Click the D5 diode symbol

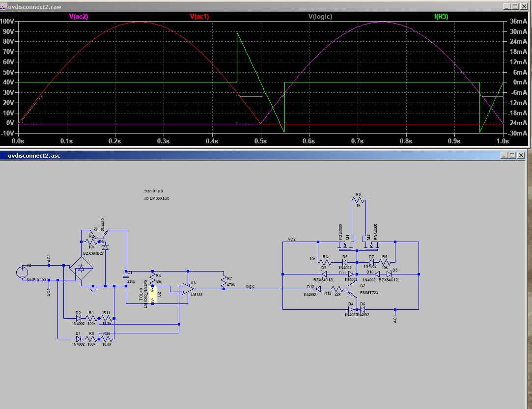(345, 262)
